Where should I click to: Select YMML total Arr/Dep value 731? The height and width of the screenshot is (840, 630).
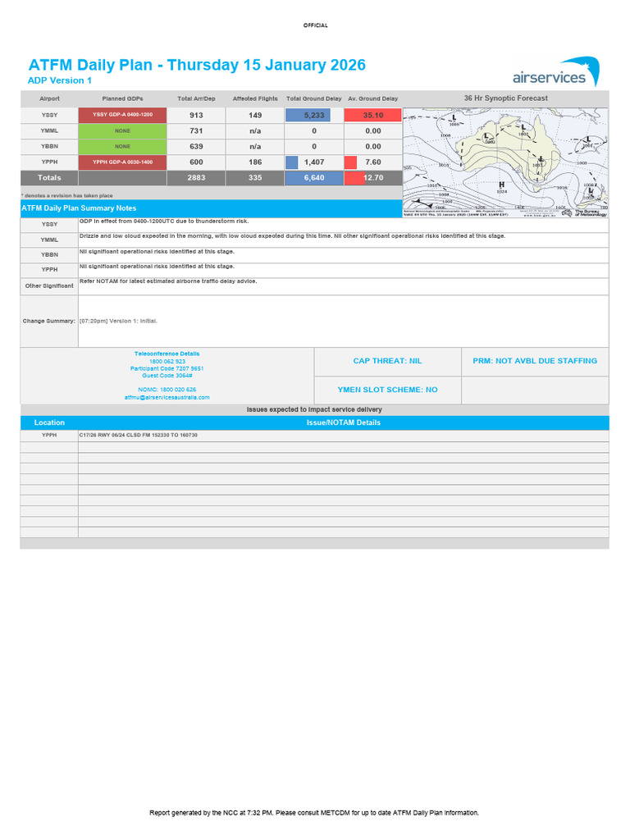point(196,130)
